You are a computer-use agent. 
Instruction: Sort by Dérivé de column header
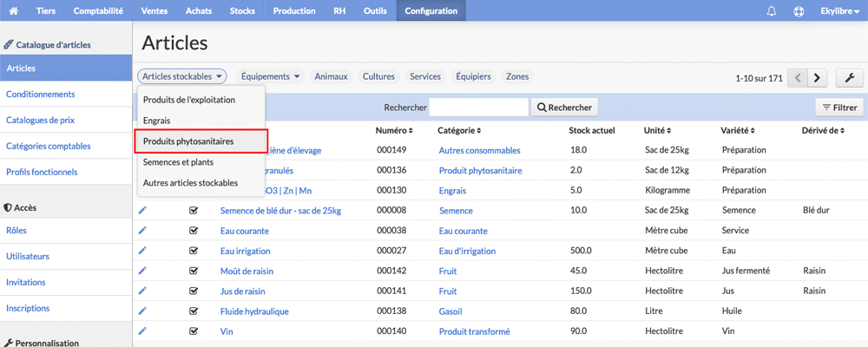pos(823,131)
